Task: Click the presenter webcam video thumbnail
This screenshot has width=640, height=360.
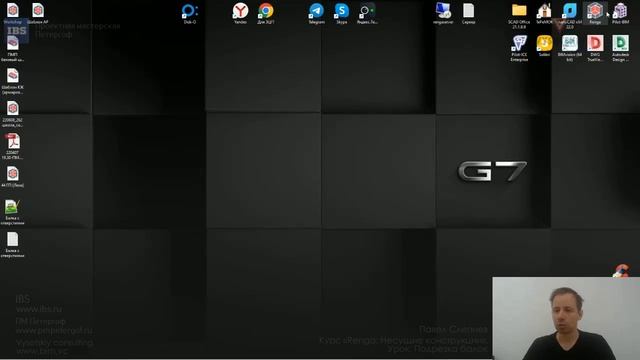Action: coord(566,318)
